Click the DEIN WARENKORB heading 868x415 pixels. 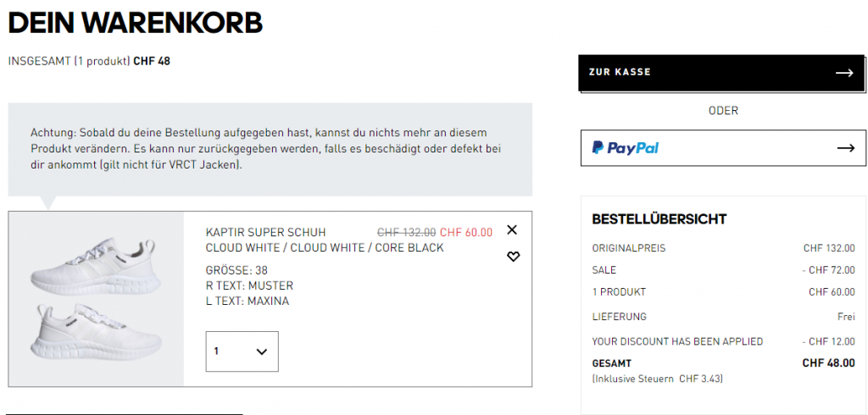[136, 23]
